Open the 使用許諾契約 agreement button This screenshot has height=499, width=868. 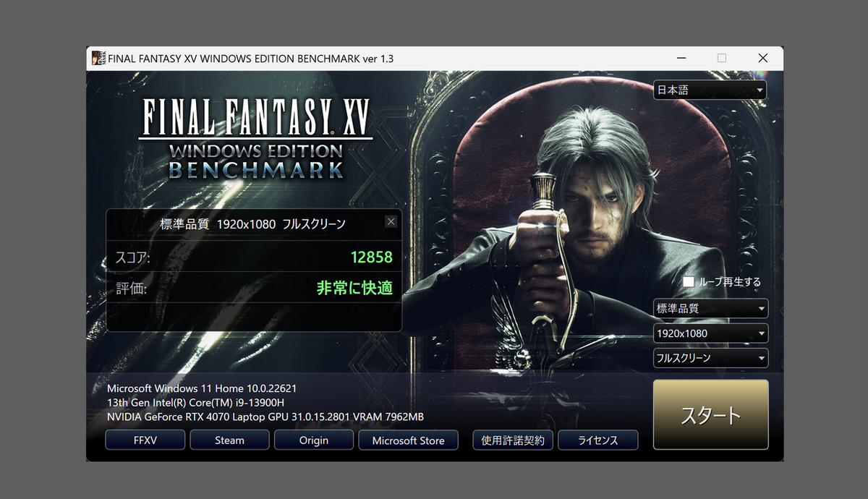pos(513,440)
